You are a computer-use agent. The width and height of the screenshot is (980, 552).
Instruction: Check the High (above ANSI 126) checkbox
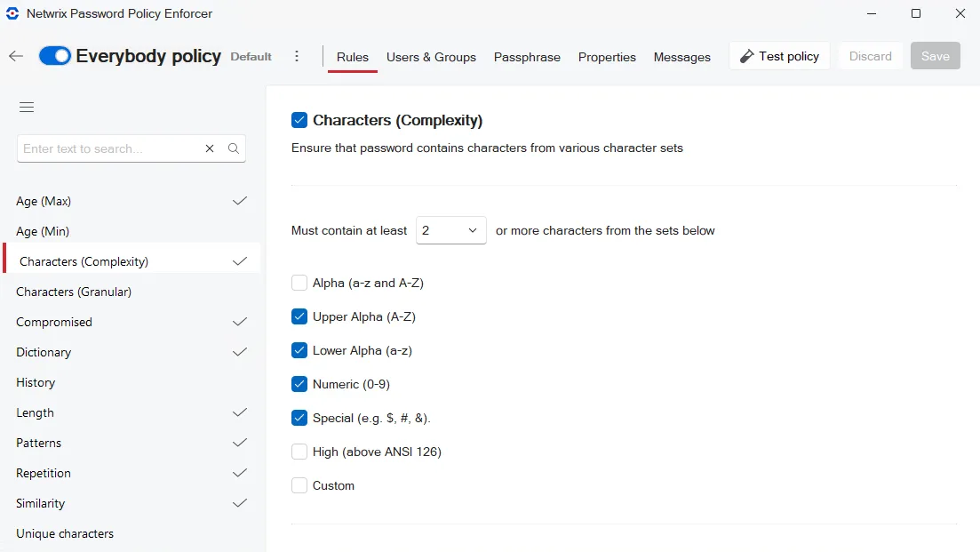[299, 452]
